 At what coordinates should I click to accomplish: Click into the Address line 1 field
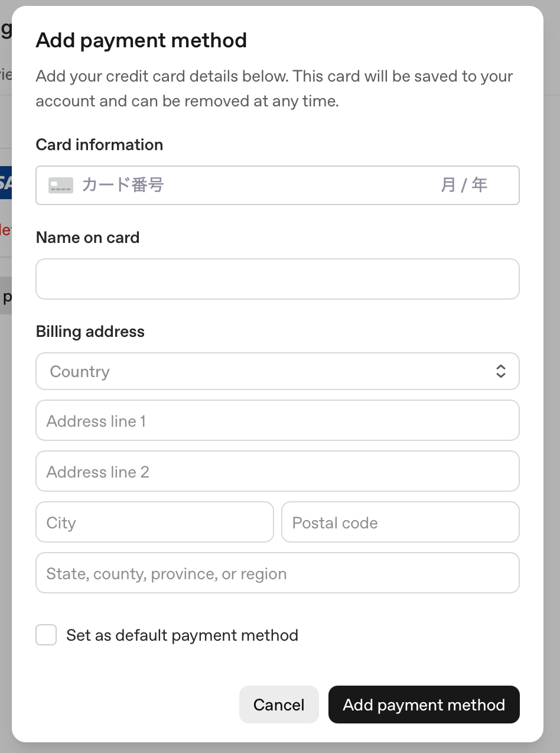(x=277, y=421)
